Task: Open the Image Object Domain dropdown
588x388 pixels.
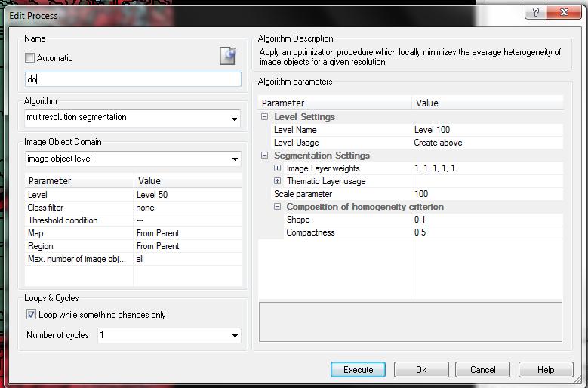Action: pyautogui.click(x=235, y=159)
